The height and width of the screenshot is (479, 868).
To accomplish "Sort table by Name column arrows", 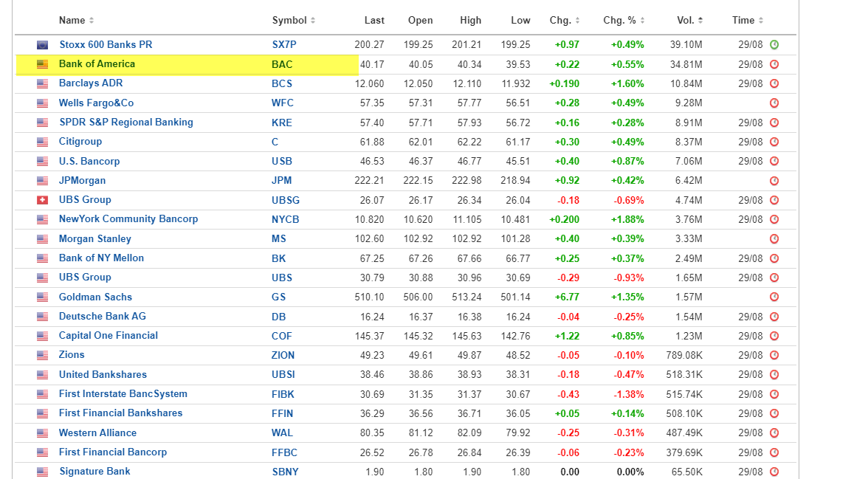I will tap(92, 21).
